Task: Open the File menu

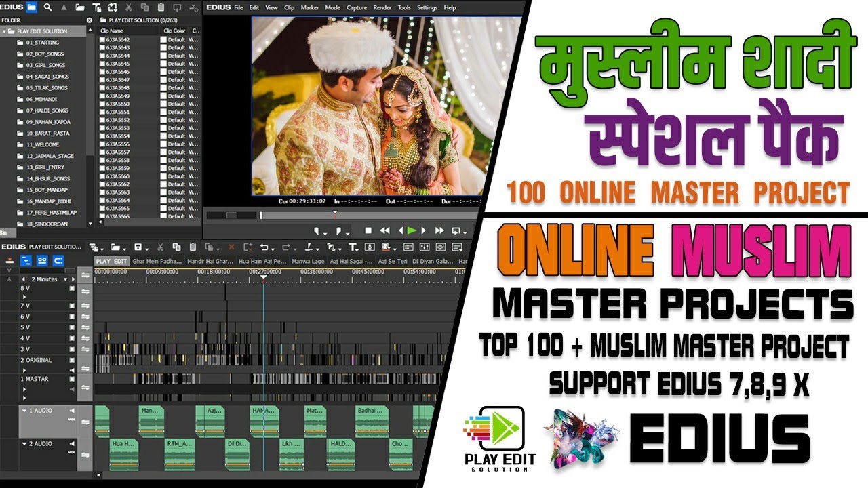Action: click(x=238, y=7)
